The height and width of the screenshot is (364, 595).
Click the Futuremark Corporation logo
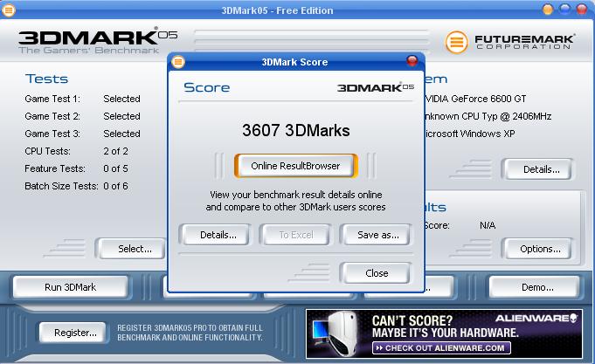tap(510, 42)
